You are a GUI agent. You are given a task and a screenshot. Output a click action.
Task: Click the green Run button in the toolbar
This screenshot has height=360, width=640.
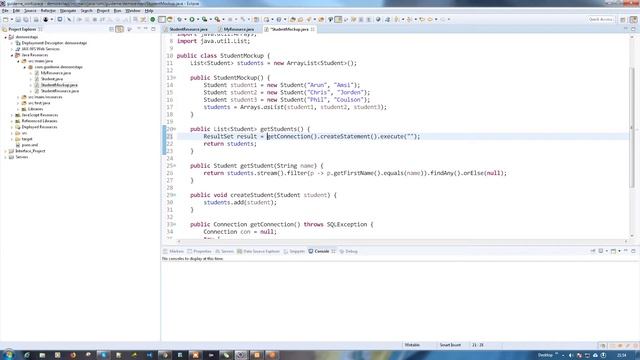click(192, 19)
